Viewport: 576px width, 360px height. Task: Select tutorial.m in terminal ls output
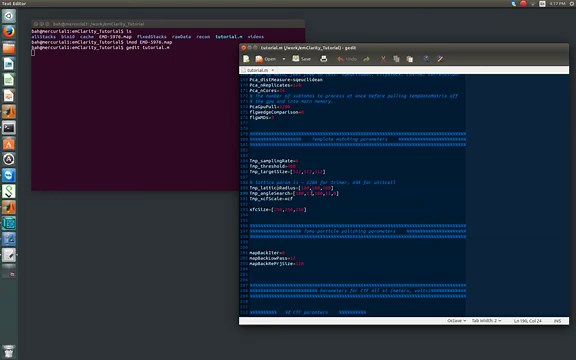[228, 37]
